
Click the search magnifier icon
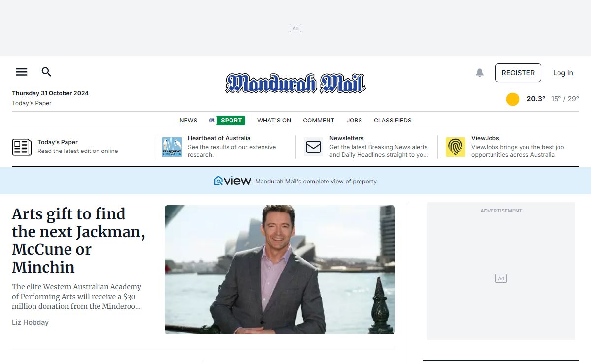tap(46, 72)
